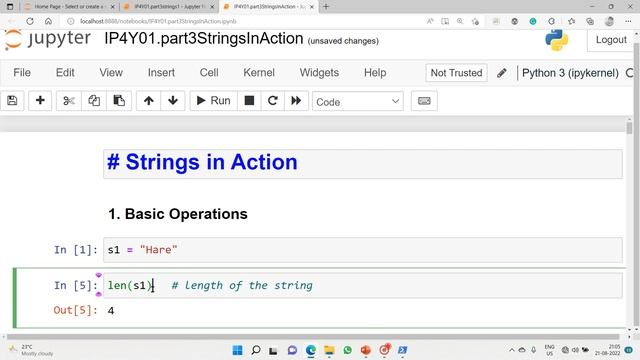Image resolution: width=640 pixels, height=360 pixels.
Task: Click the Out[5] output value 4
Action: pyautogui.click(x=111, y=311)
